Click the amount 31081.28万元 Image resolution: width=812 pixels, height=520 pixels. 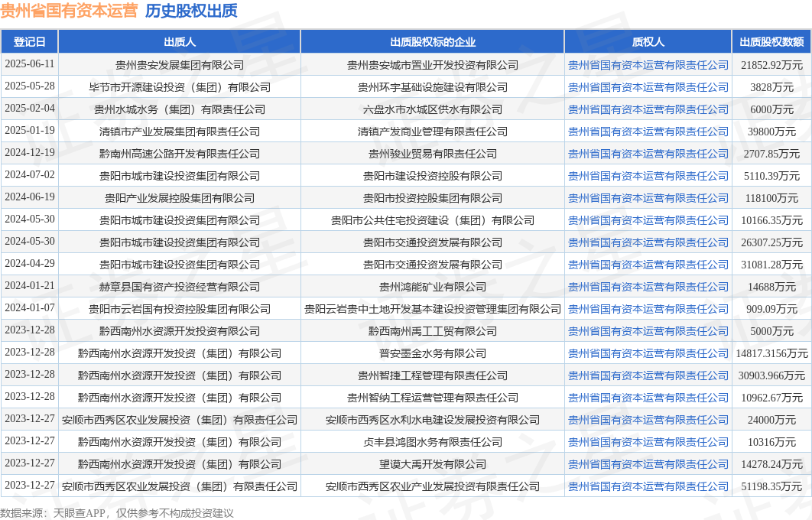tap(771, 264)
